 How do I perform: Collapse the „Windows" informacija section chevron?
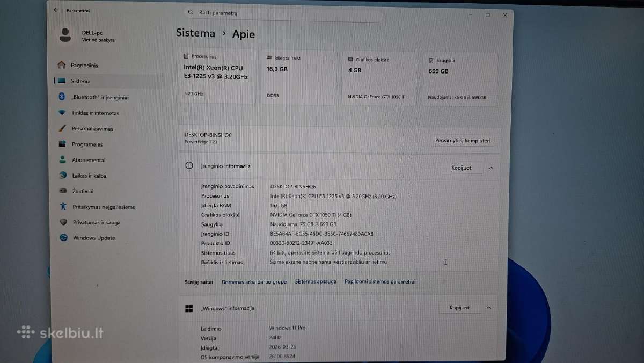[488, 308]
